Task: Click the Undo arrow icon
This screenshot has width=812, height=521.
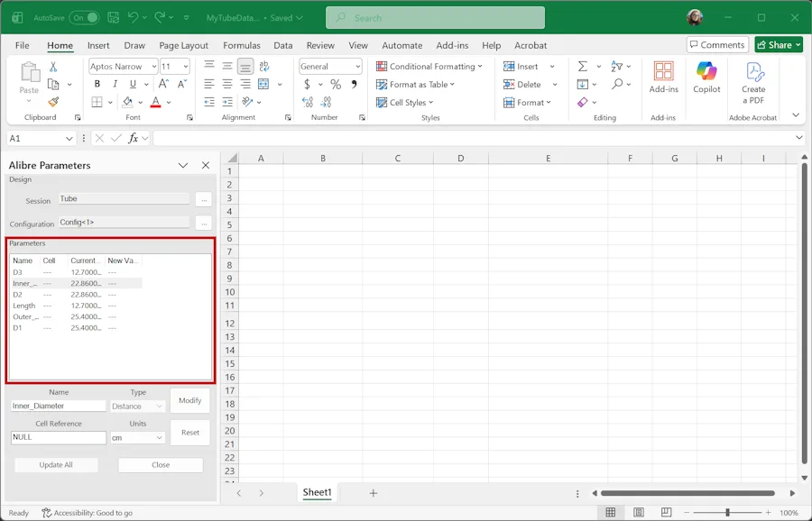Action: (x=134, y=18)
